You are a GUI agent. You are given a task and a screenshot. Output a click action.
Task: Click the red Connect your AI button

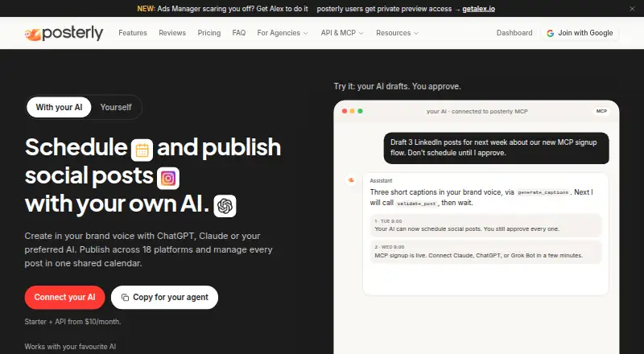pyautogui.click(x=65, y=298)
